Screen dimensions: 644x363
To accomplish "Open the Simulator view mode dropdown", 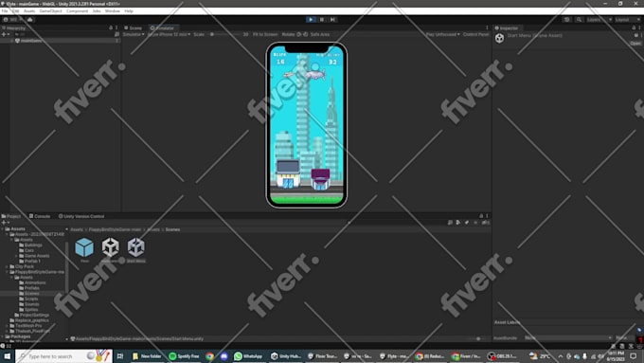I will pos(134,34).
